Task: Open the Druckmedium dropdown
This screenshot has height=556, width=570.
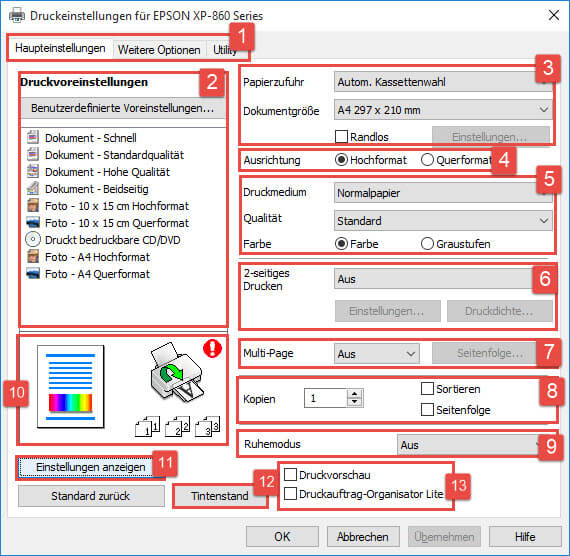Action: coord(443,193)
